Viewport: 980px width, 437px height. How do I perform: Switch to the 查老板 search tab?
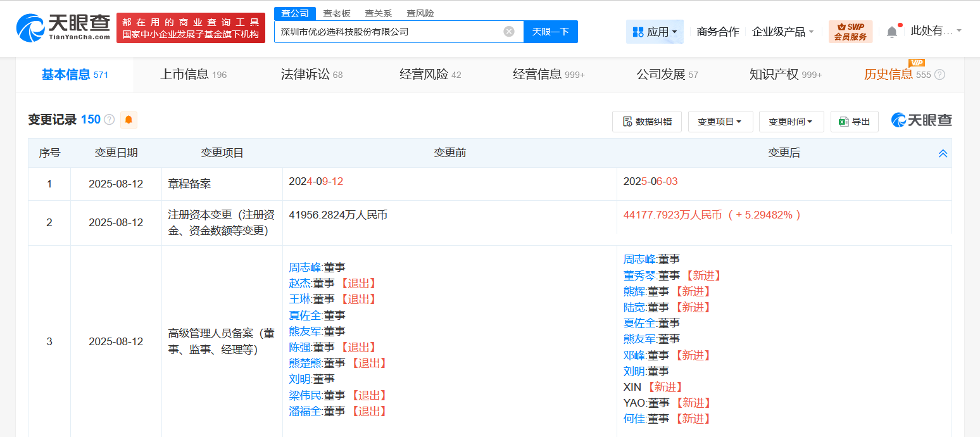337,13
